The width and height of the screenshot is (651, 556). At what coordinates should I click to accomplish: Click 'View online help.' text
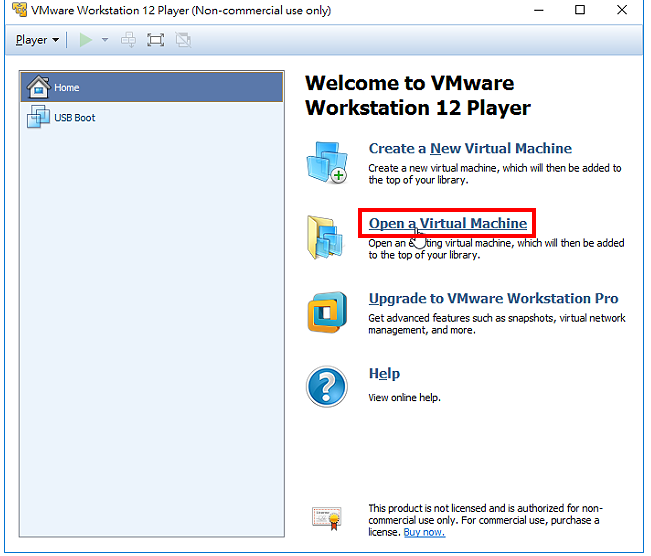tap(404, 398)
